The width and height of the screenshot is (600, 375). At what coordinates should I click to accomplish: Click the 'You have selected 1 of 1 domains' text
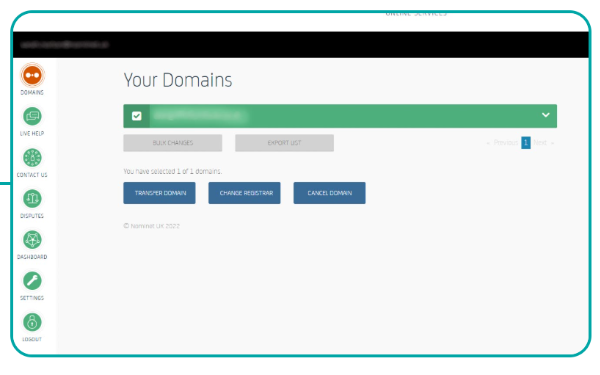click(173, 171)
